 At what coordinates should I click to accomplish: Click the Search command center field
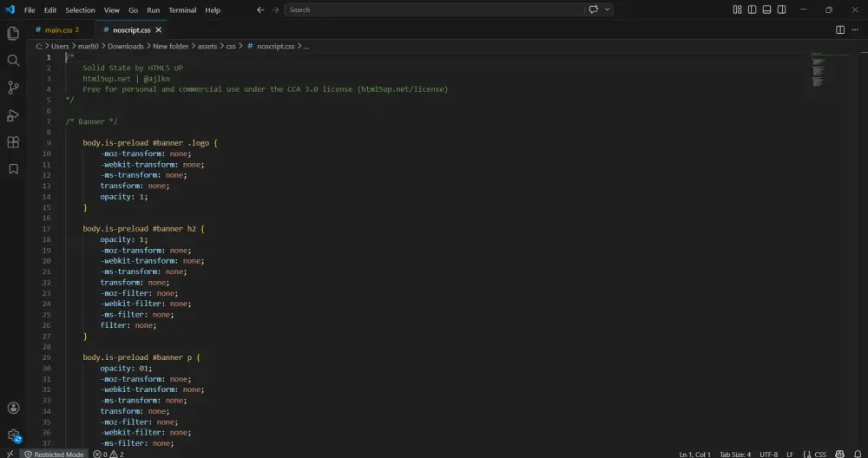(x=435, y=10)
